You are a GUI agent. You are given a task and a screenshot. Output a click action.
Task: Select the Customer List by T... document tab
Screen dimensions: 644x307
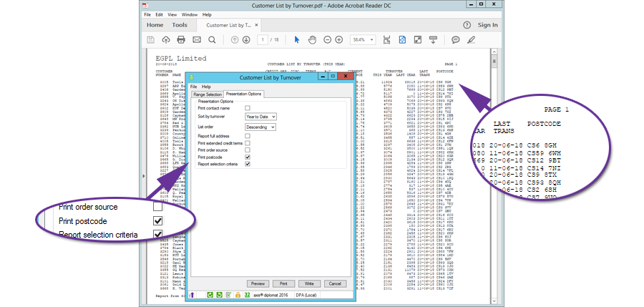[228, 25]
